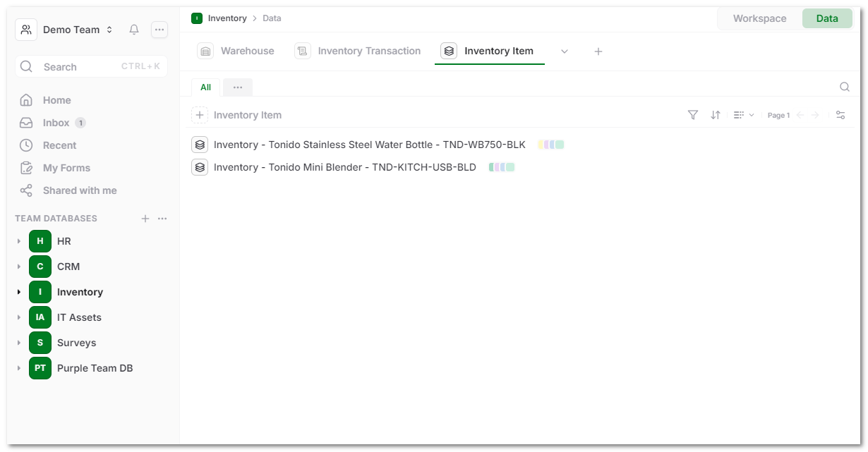Click color tags on Water Bottle row
Viewport: 868px width, 452px height.
pyautogui.click(x=550, y=145)
